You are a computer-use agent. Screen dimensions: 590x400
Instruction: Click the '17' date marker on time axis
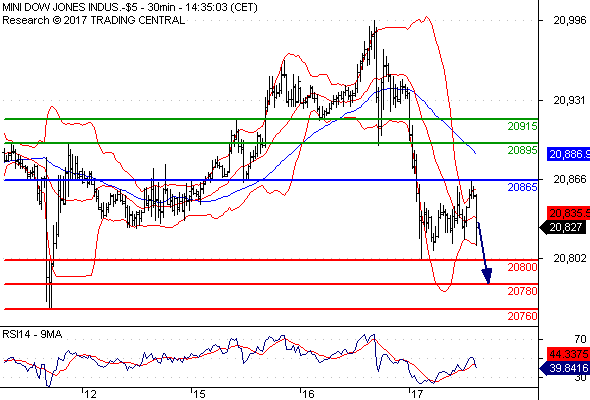coord(416,394)
